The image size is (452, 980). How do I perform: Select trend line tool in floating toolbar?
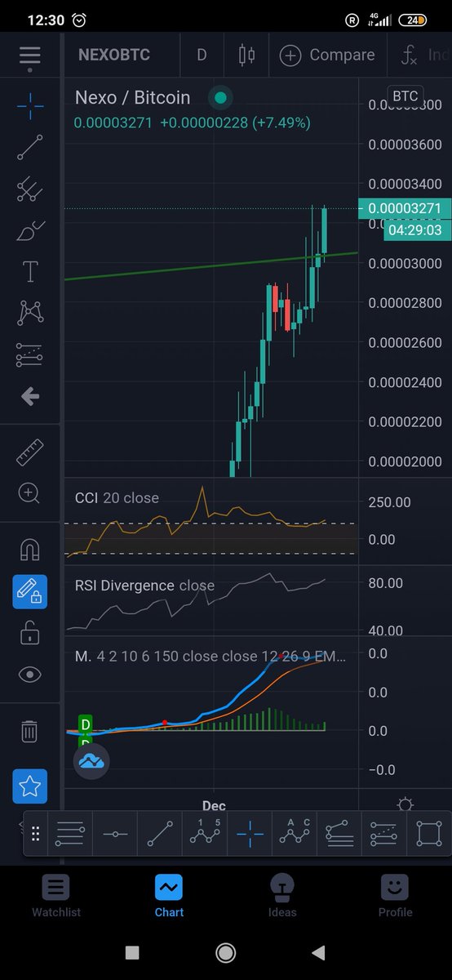click(160, 834)
